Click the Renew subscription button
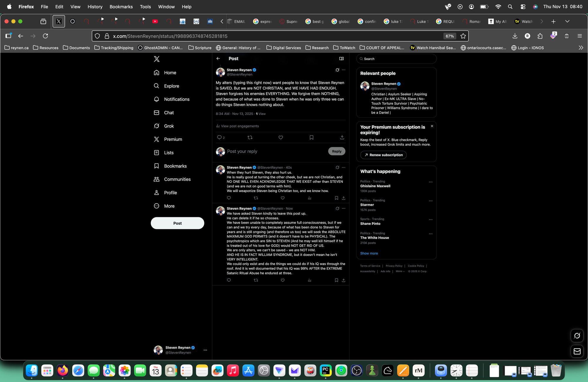The height and width of the screenshot is (382, 588). (383, 155)
